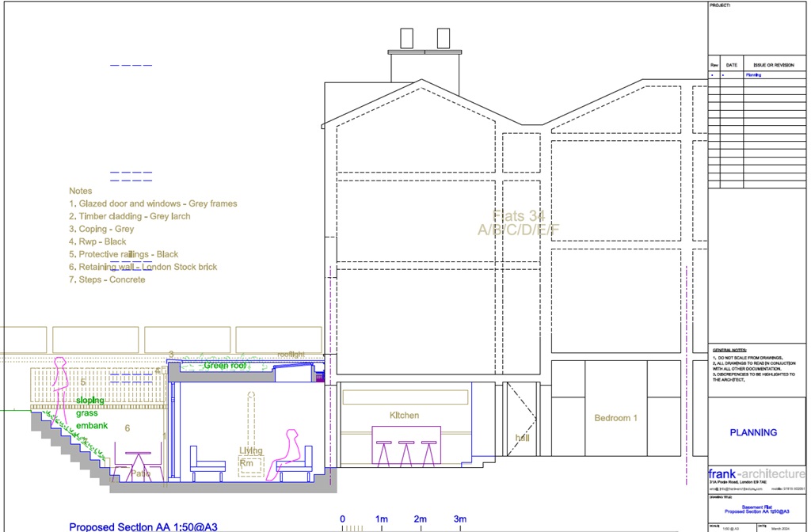
Task: Select the left chimney pot on roof
Action: coord(406,38)
